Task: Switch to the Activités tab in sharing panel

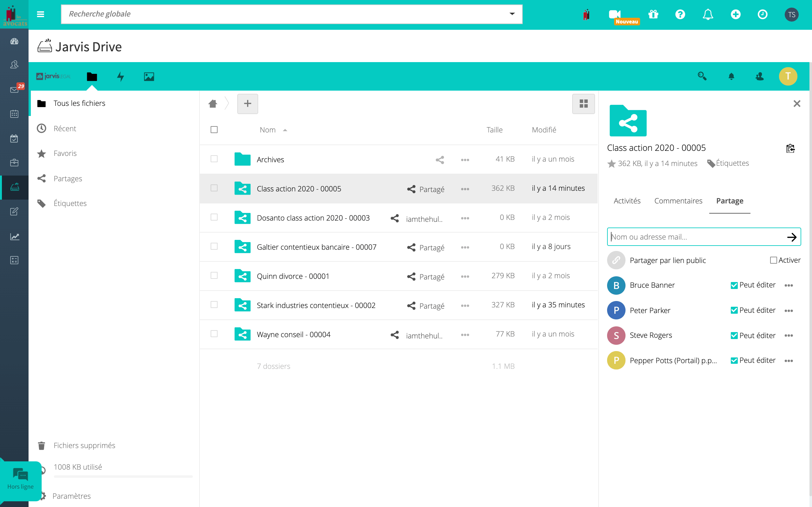Action: [x=627, y=200]
